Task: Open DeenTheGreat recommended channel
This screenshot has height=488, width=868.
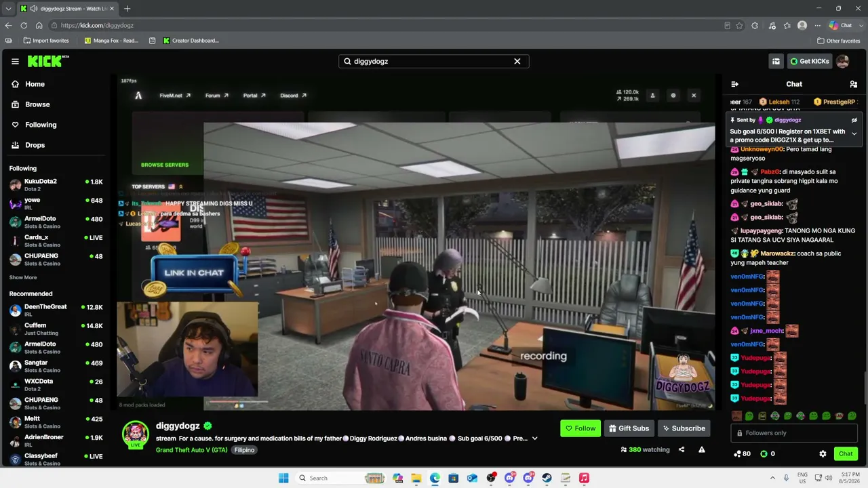Action: click(56, 310)
